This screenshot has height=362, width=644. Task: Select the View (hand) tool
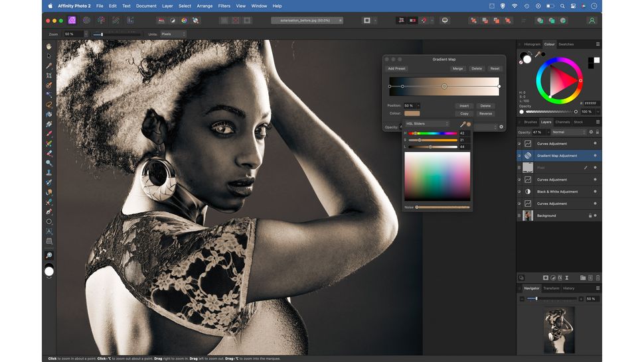[49, 46]
